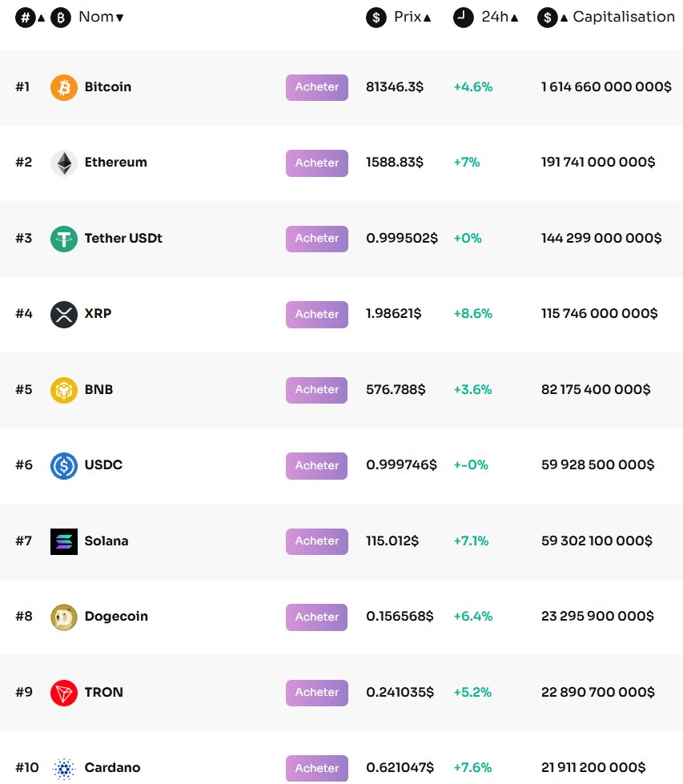Select the TRON coin icon
The image size is (683, 784).
click(x=63, y=693)
